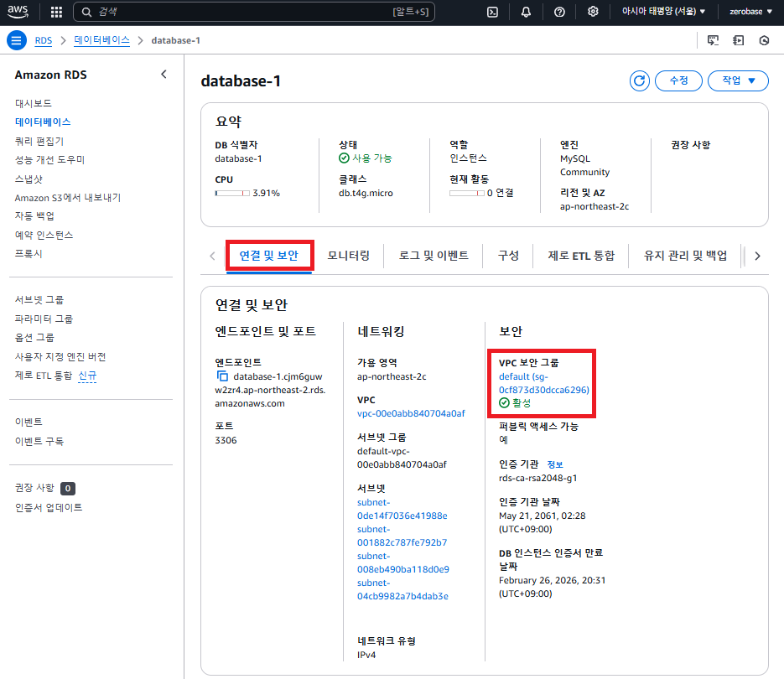This screenshot has height=679, width=784.
Task: Open the chat assistant icon in breadcrumb bar
Action: point(713,40)
